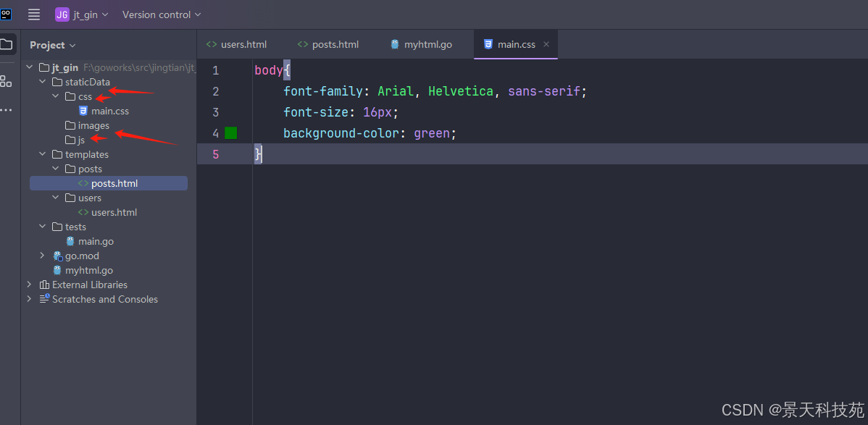Expand the go.mod node chevron
The width and height of the screenshot is (868, 425).
[x=43, y=256]
